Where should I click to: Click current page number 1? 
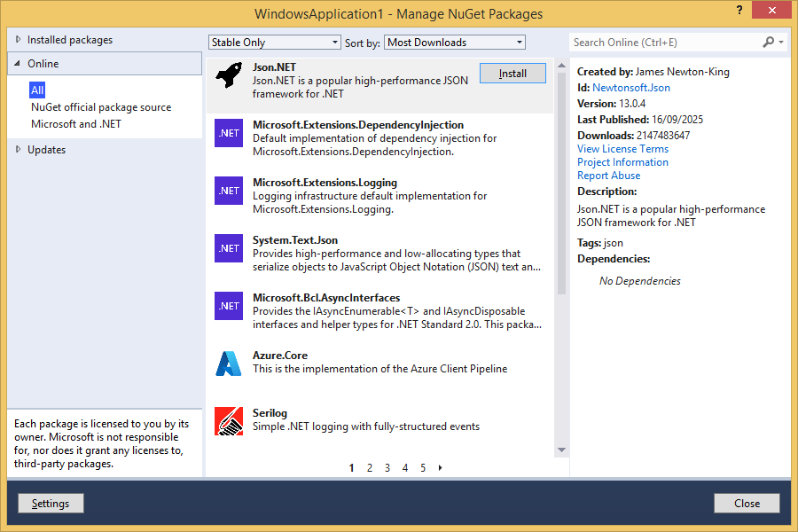[x=352, y=468]
